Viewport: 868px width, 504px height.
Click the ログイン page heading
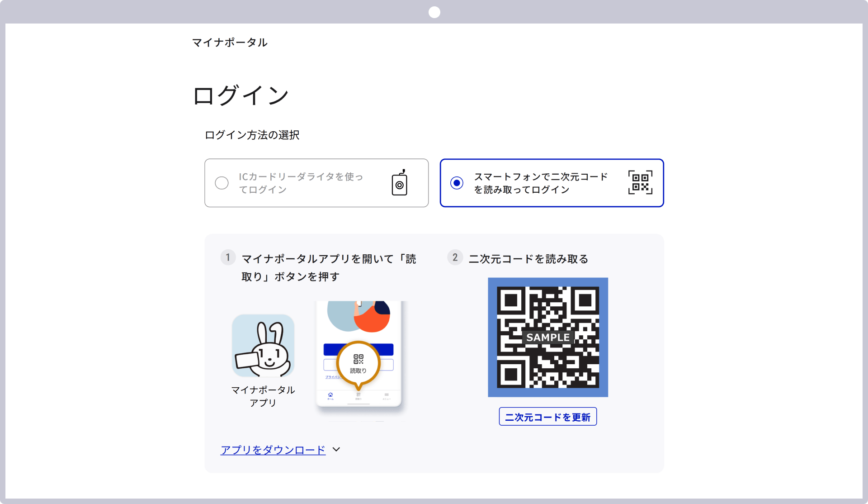(x=241, y=95)
